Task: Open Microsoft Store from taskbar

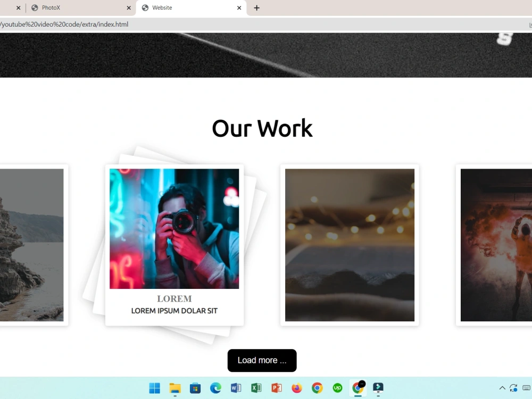Action: point(195,388)
